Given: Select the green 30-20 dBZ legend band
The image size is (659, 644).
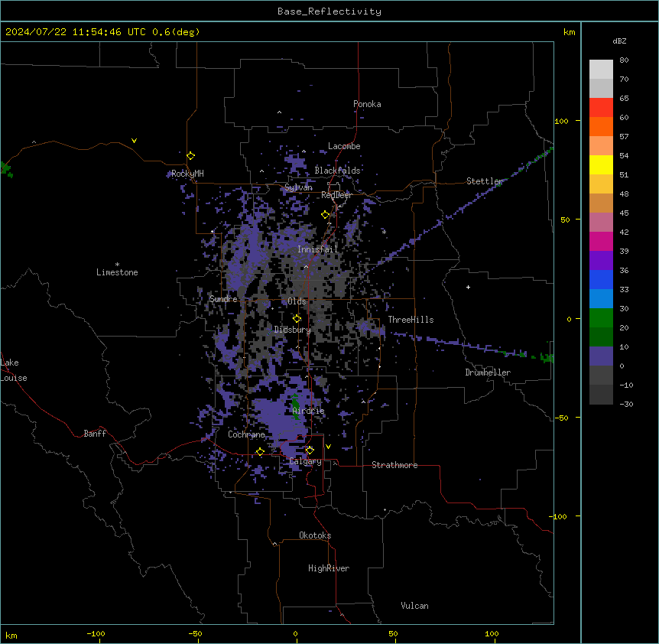Looking at the screenshot, I should 601,318.
